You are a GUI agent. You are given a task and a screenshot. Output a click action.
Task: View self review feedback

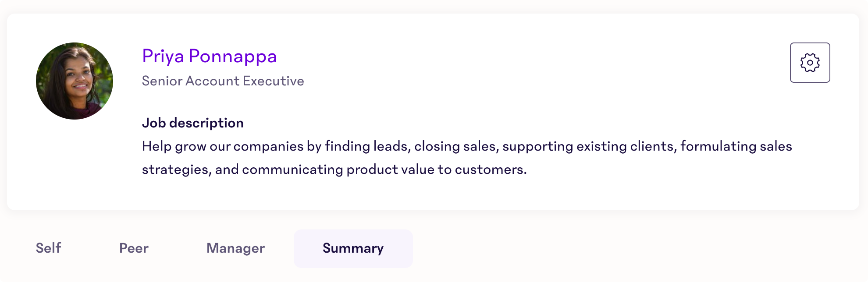(48, 248)
